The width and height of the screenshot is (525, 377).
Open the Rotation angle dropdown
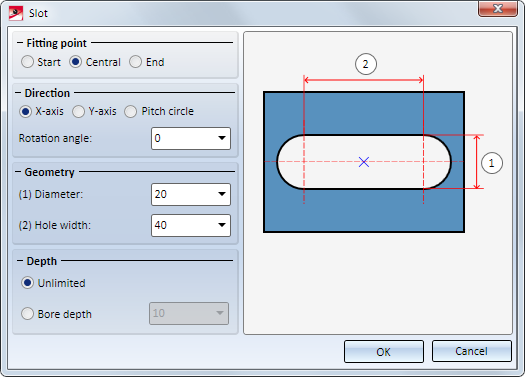pos(222,138)
